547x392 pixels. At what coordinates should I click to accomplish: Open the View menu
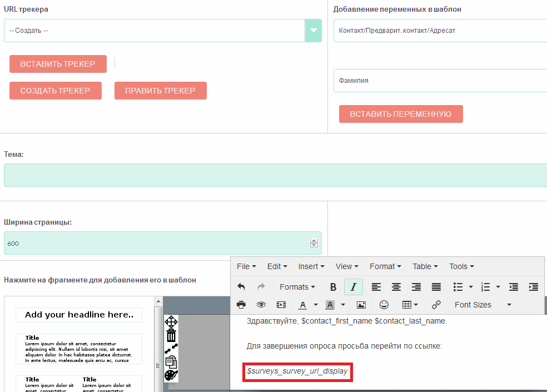click(347, 266)
